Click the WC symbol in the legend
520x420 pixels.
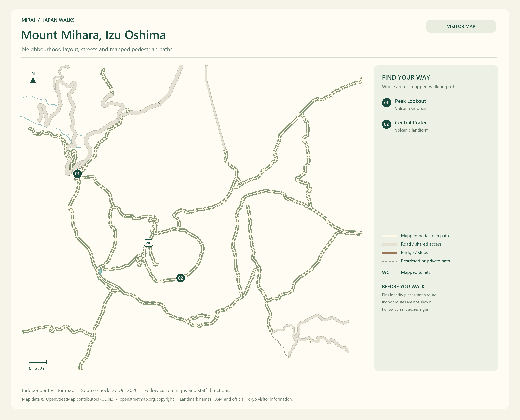[385, 272]
